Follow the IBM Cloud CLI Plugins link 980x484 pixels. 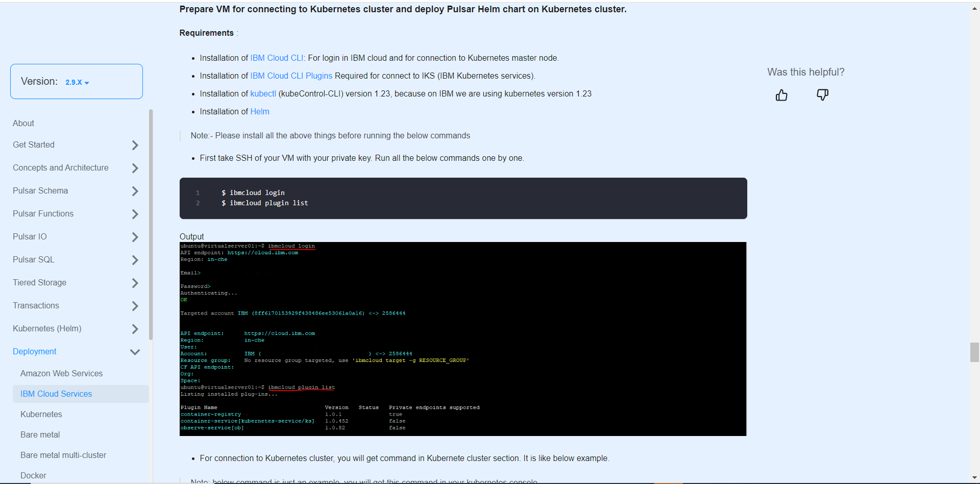click(x=291, y=76)
